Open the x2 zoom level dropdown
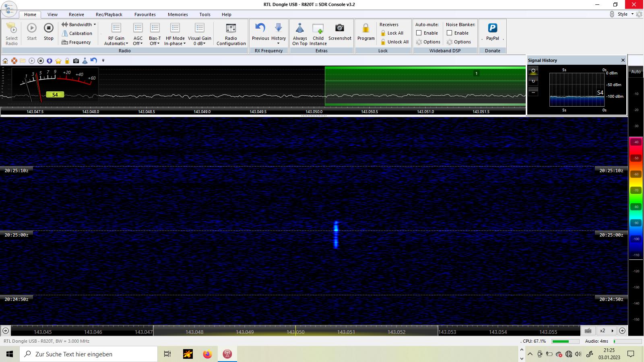The height and width of the screenshot is (362, 644). (606, 331)
